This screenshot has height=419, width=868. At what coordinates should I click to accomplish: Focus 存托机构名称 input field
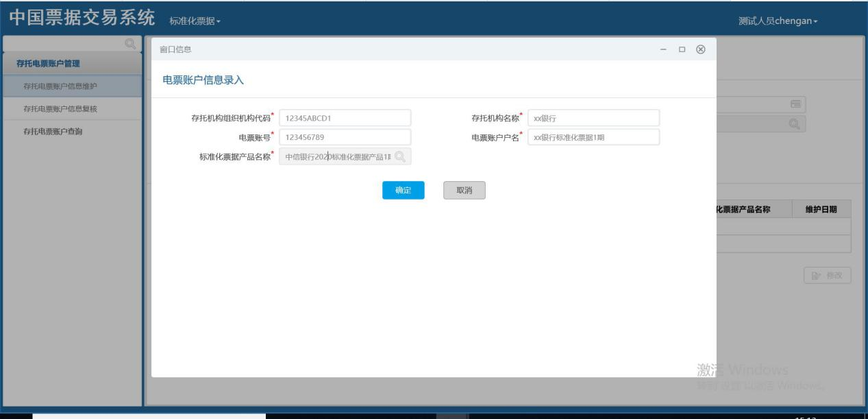593,118
